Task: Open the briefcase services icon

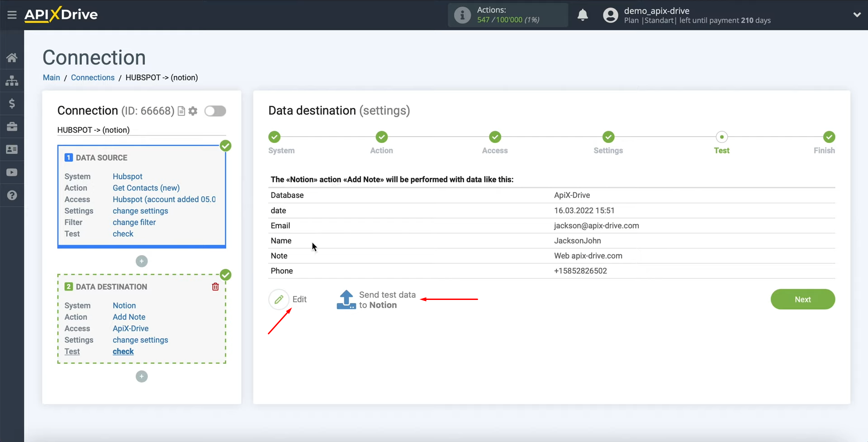Action: tap(12, 126)
